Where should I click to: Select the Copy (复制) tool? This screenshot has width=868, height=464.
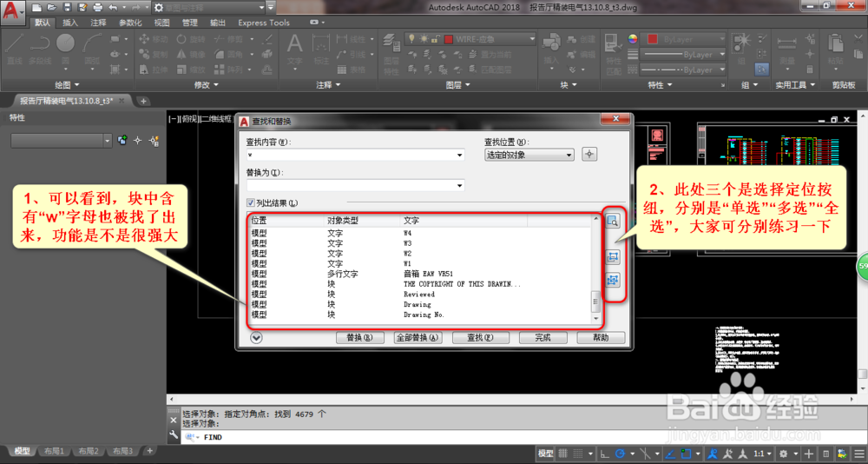pyautogui.click(x=154, y=55)
